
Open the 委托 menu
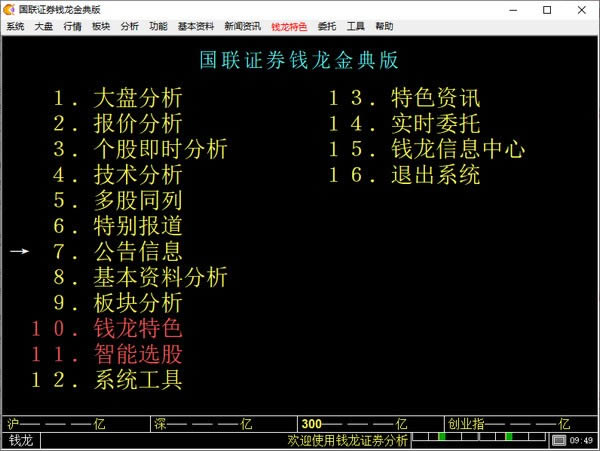pyautogui.click(x=327, y=26)
